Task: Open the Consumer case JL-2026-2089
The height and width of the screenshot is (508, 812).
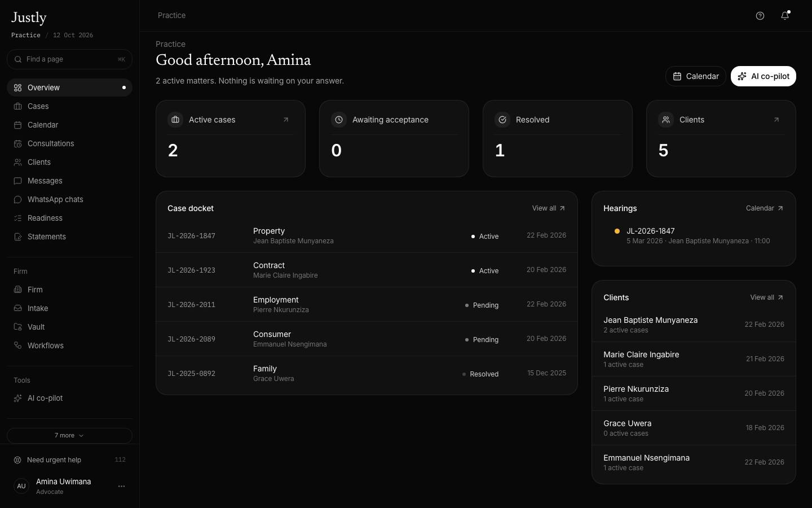Action: 367,339
